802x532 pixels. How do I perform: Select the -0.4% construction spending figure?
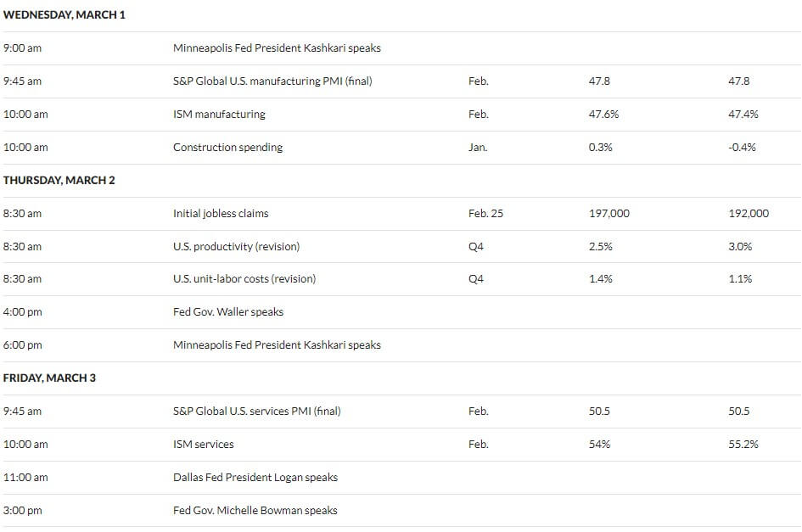(x=742, y=148)
